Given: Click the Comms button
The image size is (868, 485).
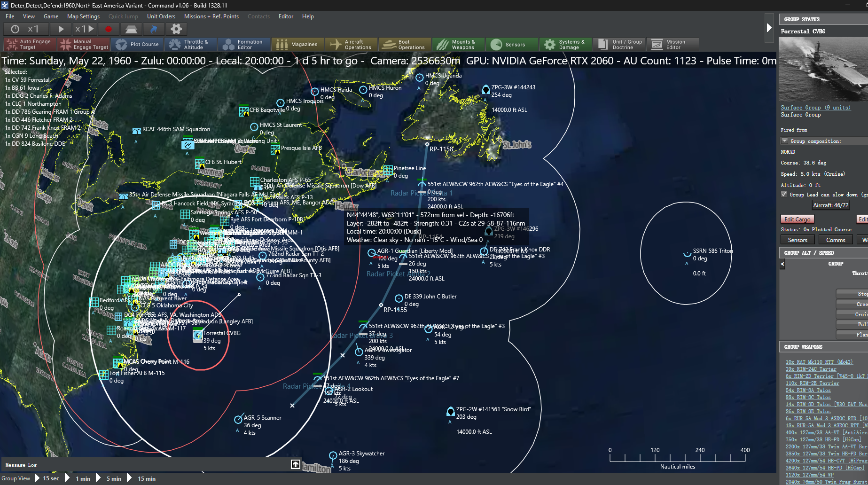Looking at the screenshot, I should click(836, 240).
